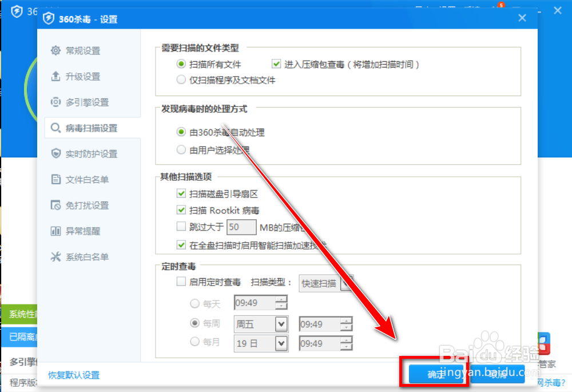Close the 360杀毒 settings dialog
This screenshot has width=572, height=392.
point(522,18)
